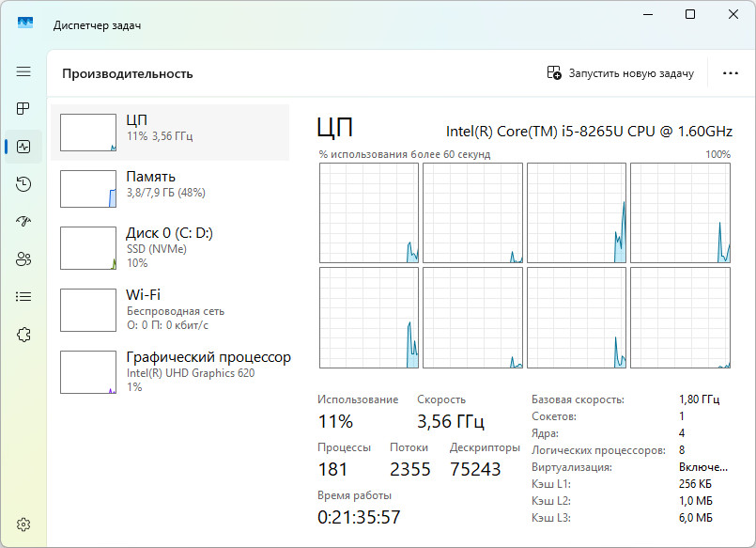The image size is (756, 548).
Task: Select Диск 0 (C: D:) entry
Action: pos(170,246)
